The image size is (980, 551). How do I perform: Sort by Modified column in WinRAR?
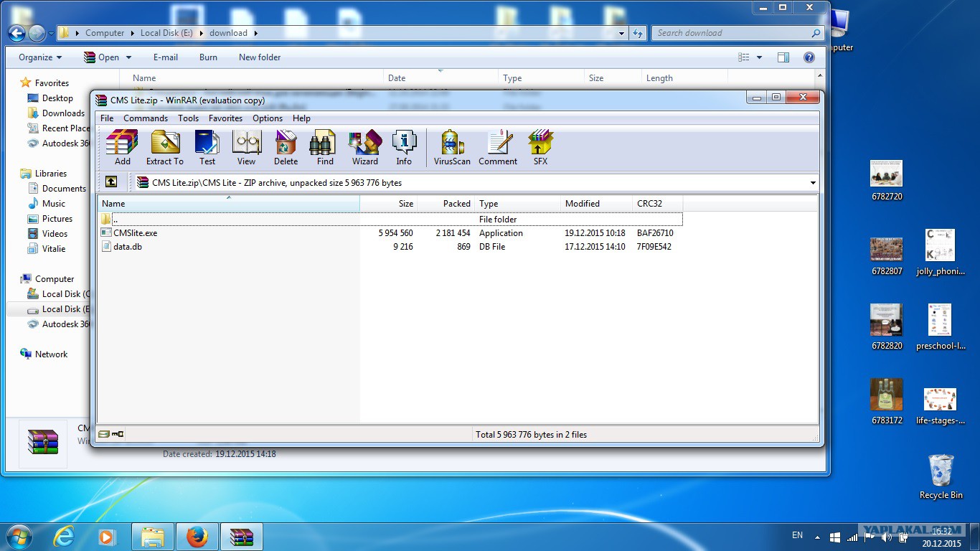(x=596, y=204)
